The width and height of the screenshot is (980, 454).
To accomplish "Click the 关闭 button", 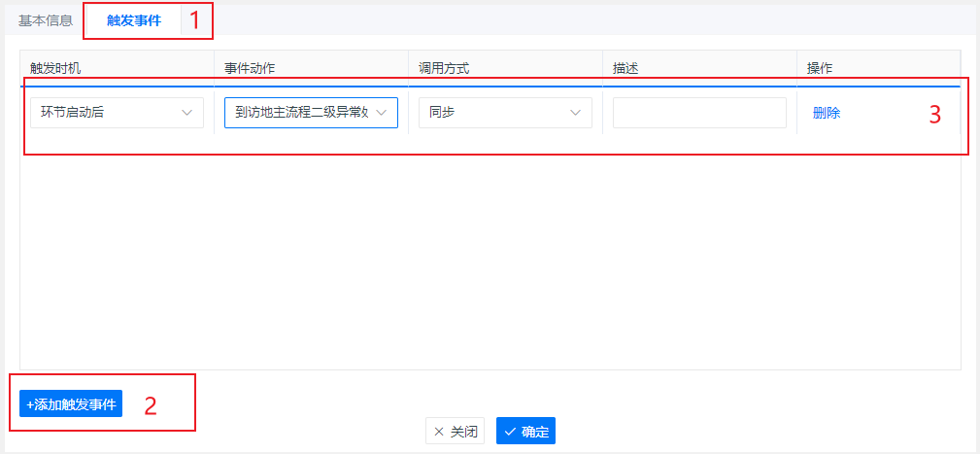I will click(455, 431).
